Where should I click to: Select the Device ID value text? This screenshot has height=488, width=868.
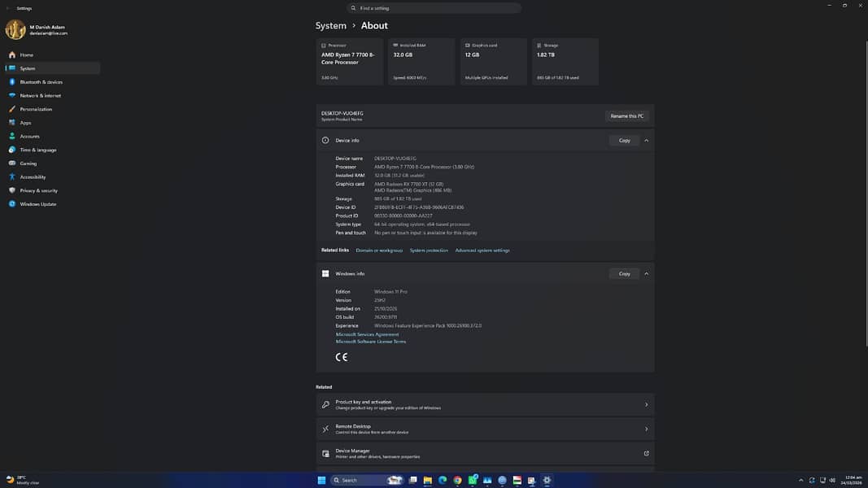coord(419,207)
